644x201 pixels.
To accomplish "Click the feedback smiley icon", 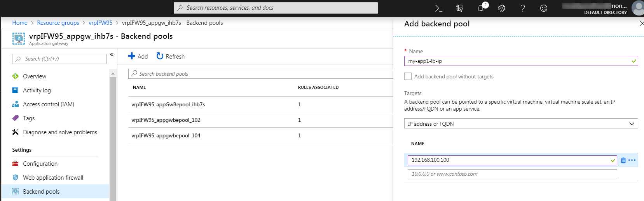I will coord(544,8).
